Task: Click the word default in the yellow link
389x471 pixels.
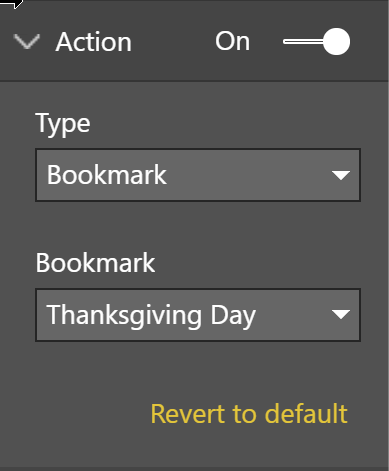Action: coord(306,414)
